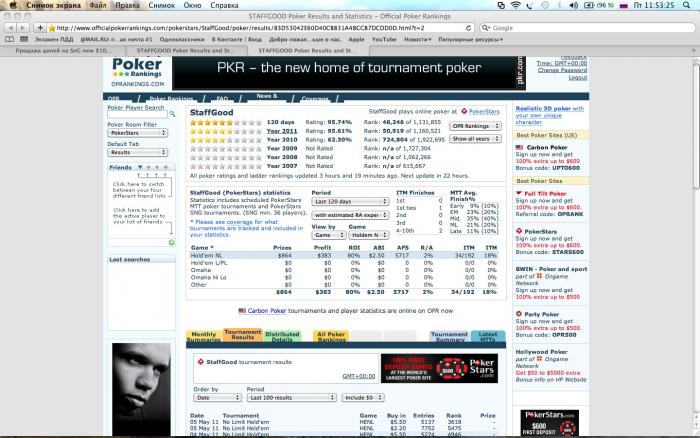Click the add bookmark plus button
The width and height of the screenshot is (700, 438).
point(40,28)
